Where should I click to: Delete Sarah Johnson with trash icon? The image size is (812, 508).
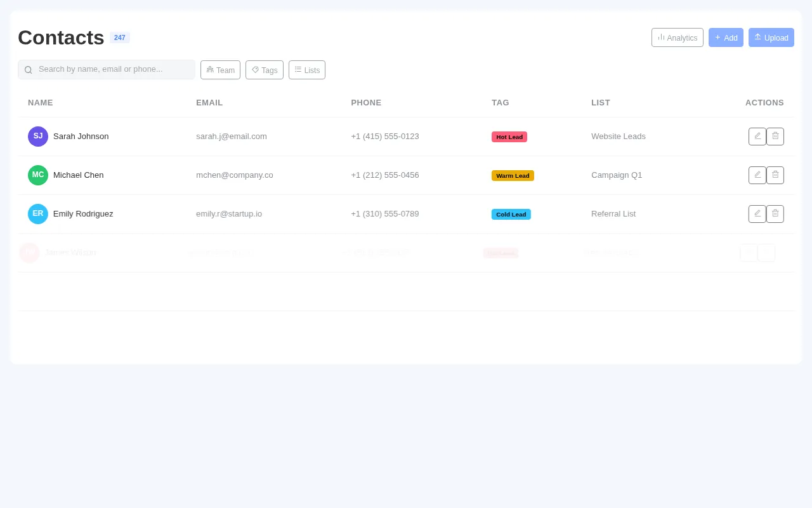[775, 136]
